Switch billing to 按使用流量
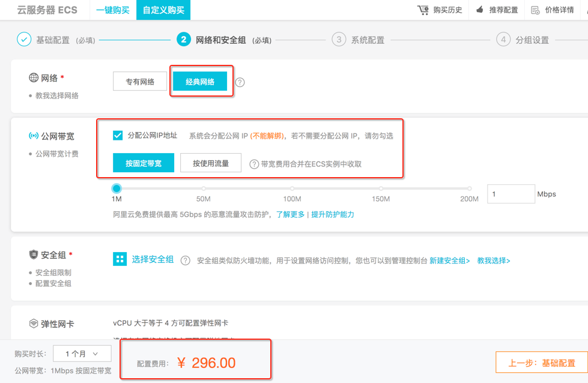The image size is (588, 383). pyautogui.click(x=210, y=163)
